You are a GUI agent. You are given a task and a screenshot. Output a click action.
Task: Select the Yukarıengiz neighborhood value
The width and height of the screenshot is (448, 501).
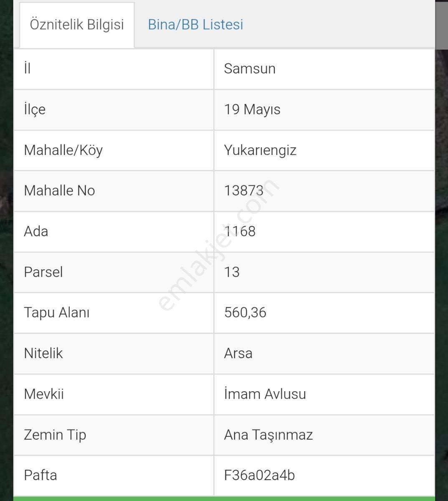[x=260, y=150]
